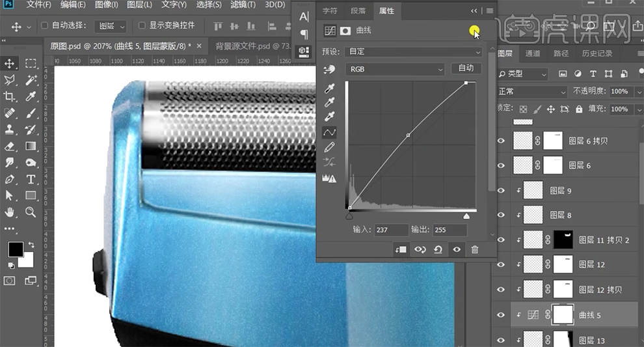Open the 图层(L) menu
644x347 pixels.
click(x=140, y=5)
